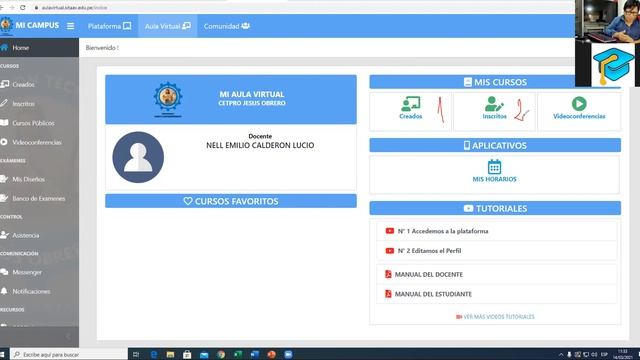Click the docente profile avatar
Screen dimensions: 640x360
[x=138, y=157]
